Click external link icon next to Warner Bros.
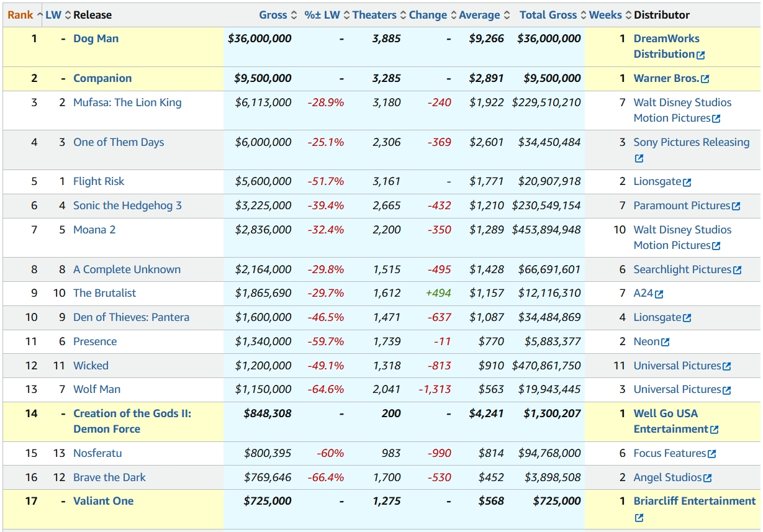This screenshot has height=532, width=763. [x=705, y=79]
